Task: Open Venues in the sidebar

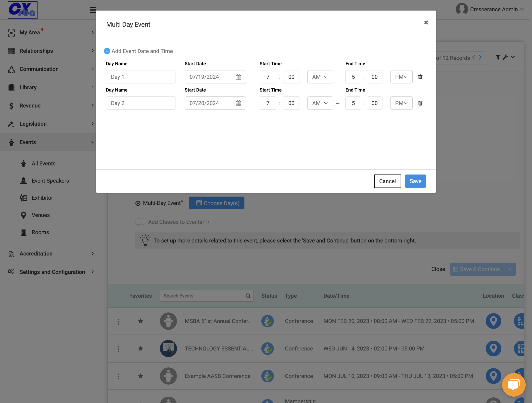Action: 40,215
